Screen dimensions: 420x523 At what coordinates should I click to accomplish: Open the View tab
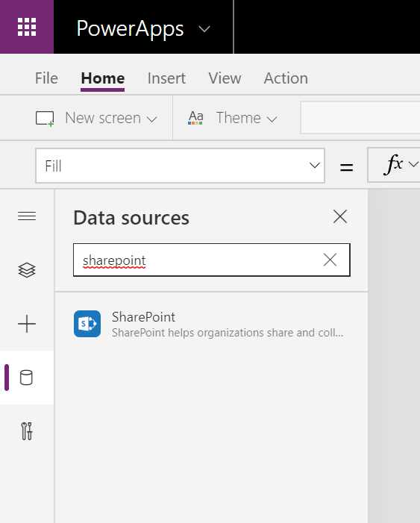point(225,78)
